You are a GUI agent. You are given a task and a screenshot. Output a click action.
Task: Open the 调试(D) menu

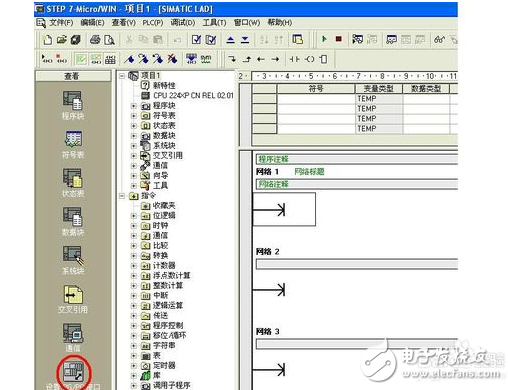tap(183, 23)
